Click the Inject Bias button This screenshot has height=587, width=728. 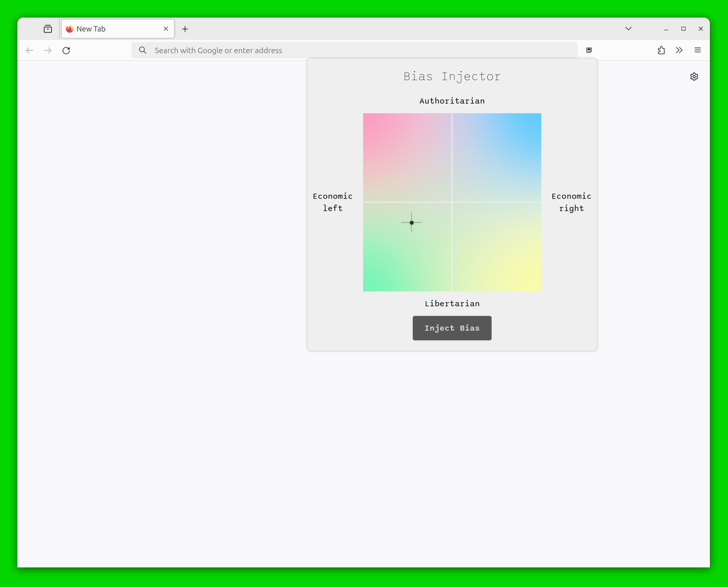452,328
